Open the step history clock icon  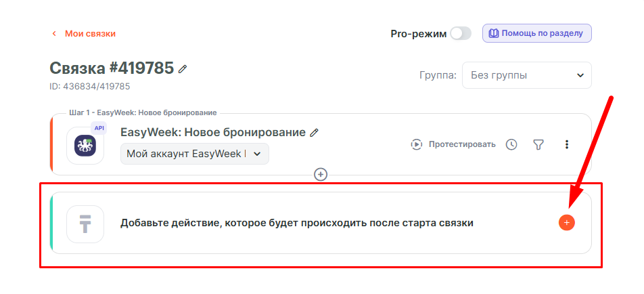[511, 144]
